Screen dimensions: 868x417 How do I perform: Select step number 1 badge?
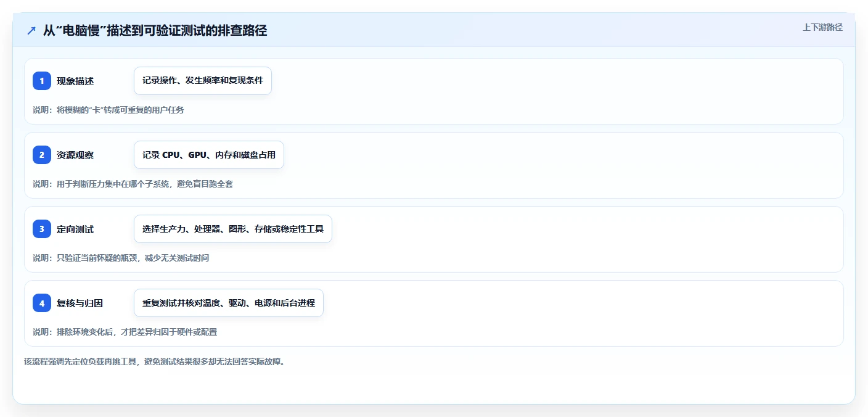42,81
